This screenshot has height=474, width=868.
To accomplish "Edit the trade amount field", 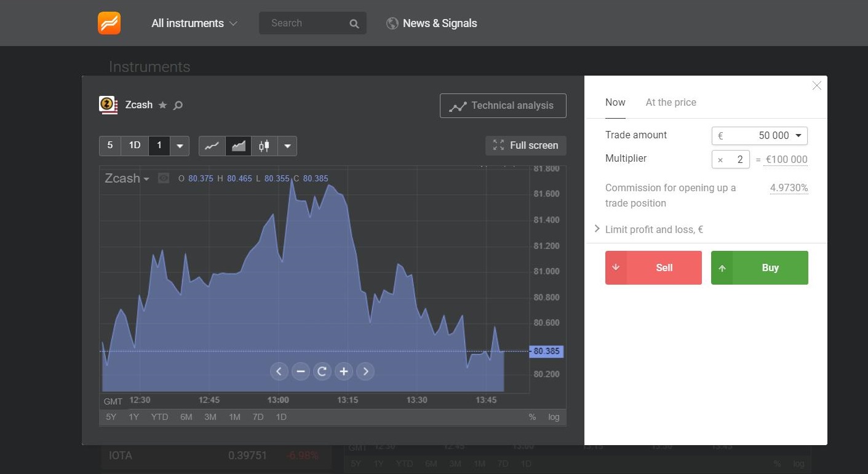I will coord(755,135).
